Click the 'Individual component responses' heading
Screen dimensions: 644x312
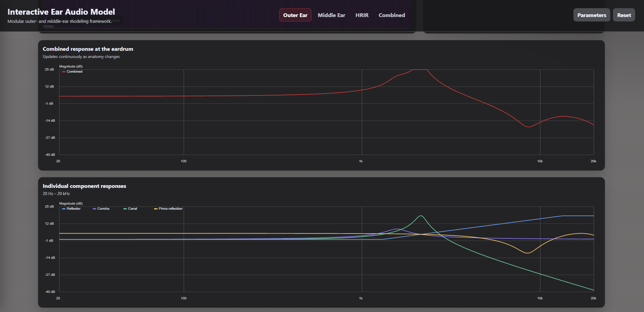(x=84, y=186)
